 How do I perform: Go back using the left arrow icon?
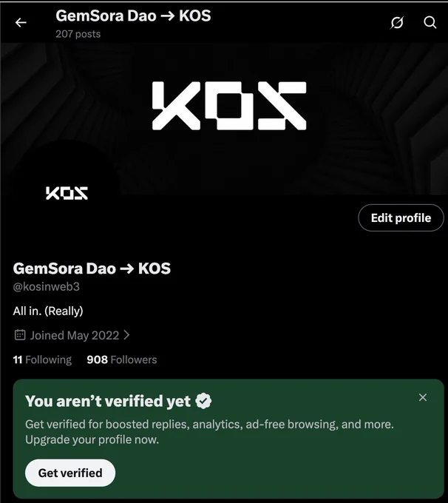21,22
